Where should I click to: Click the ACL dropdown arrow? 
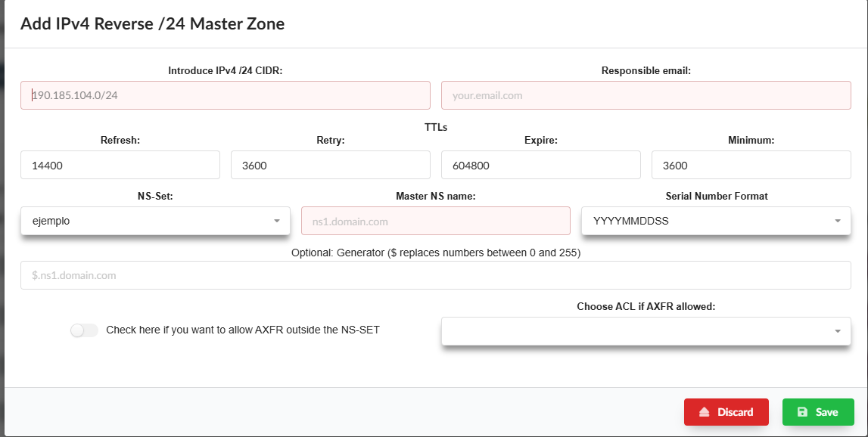coord(837,331)
